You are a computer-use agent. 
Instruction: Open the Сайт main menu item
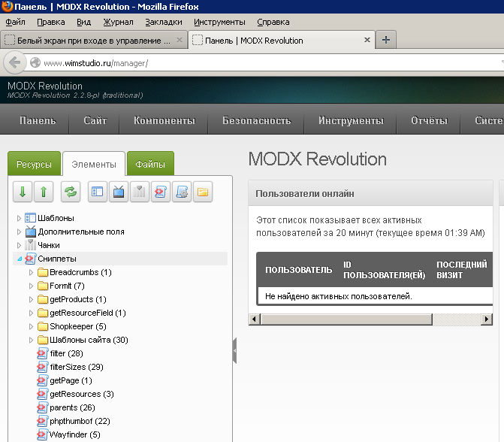[95, 120]
